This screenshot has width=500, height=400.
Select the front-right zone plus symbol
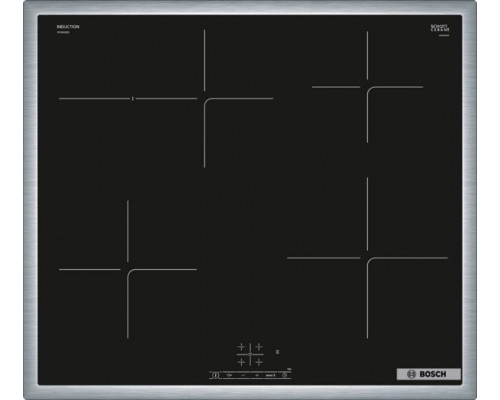259,362
